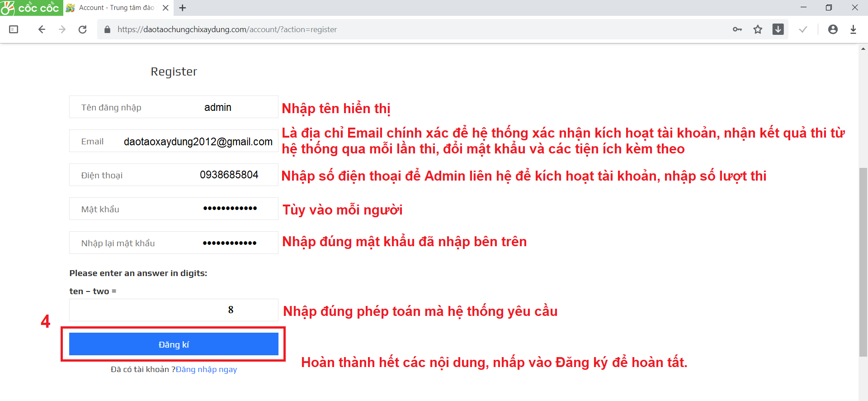Reload the current page
This screenshot has height=401, width=868.
click(82, 29)
